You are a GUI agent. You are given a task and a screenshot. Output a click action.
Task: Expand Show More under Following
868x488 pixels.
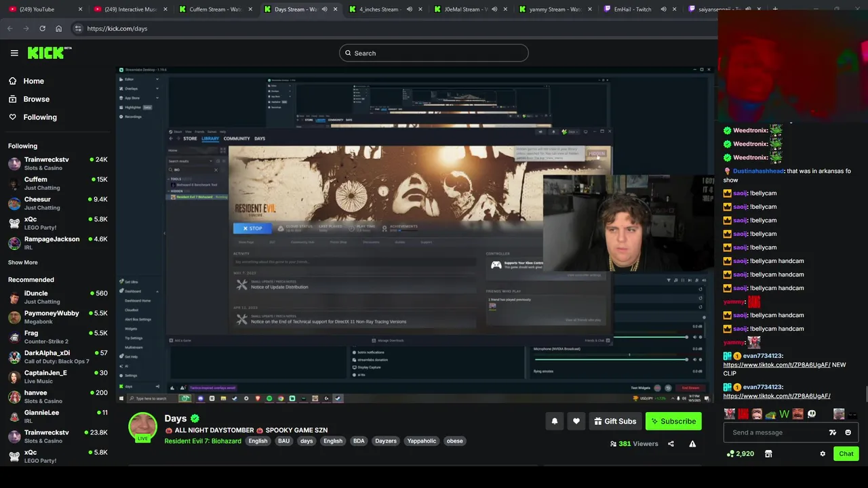[23, 262]
